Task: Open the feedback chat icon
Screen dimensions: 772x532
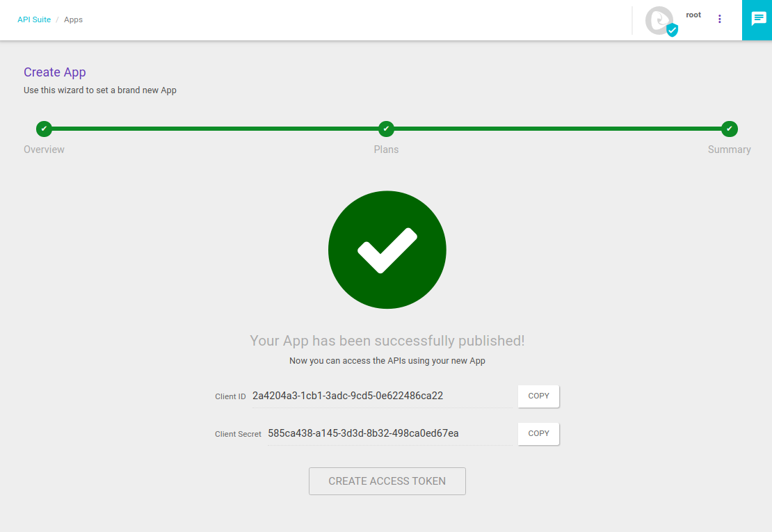Action: [757, 19]
